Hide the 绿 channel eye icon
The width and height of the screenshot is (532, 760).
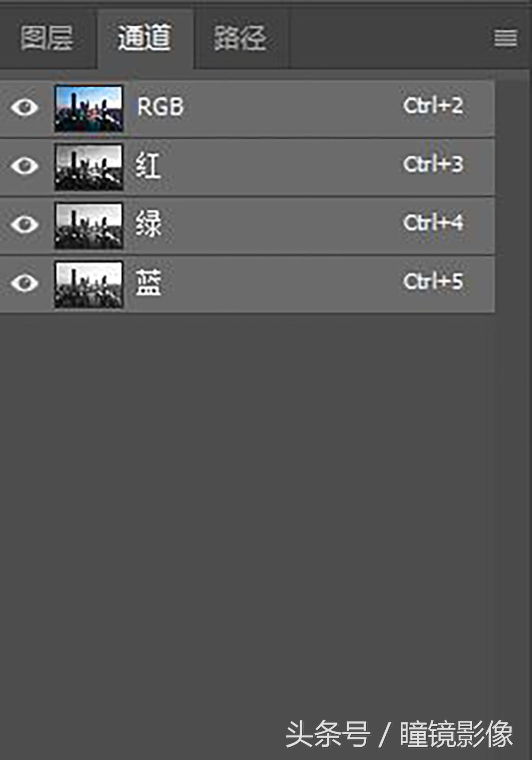(24, 224)
